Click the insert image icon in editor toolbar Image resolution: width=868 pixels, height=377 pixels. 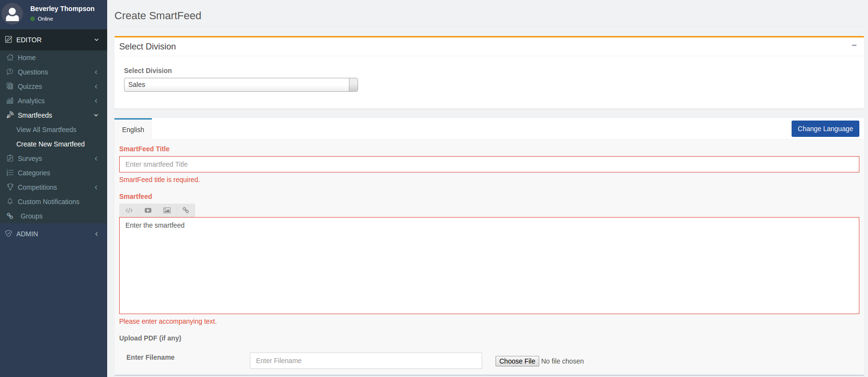[167, 210]
